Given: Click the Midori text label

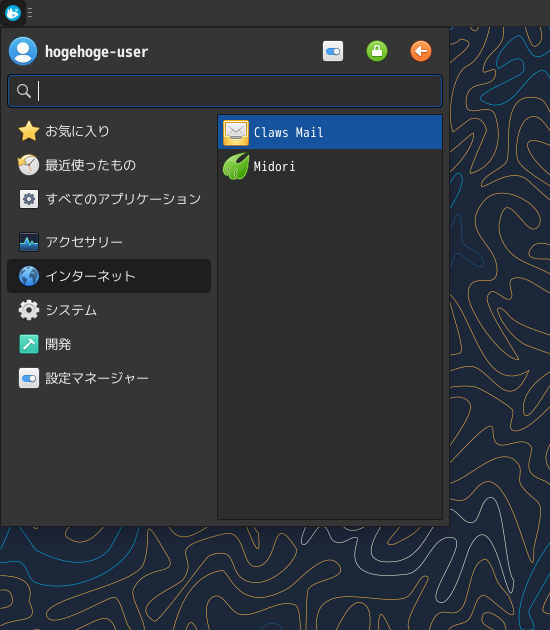Looking at the screenshot, I should tap(274, 166).
